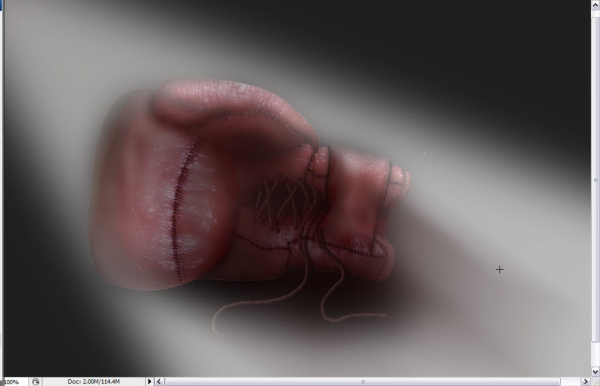Click the horizontal scrollbar left arrow
This screenshot has width=600, height=386.
[x=160, y=381]
